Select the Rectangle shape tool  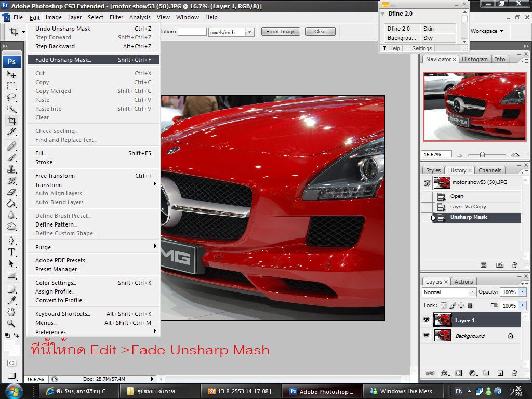tap(11, 275)
